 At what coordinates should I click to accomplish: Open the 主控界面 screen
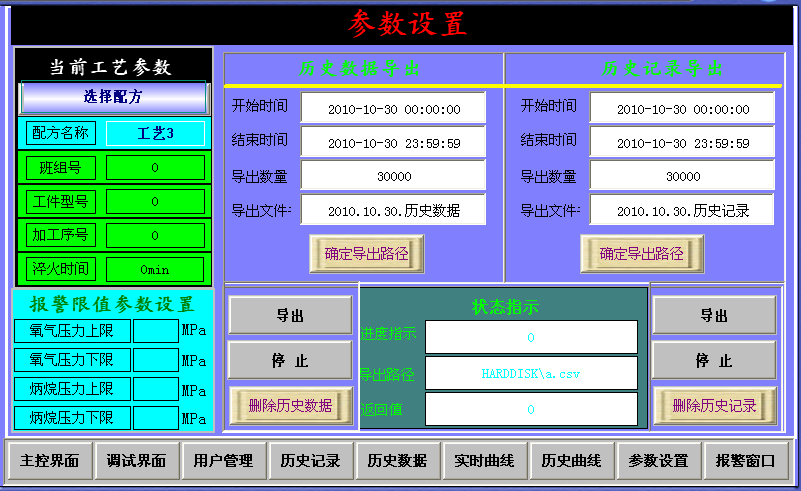(50, 461)
